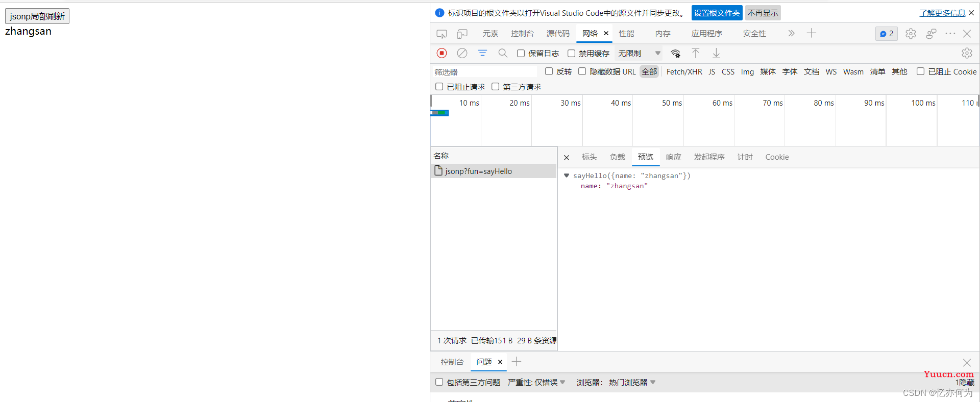
Task: Toggle the 已阻止请求 checkbox
Action: 439,87
